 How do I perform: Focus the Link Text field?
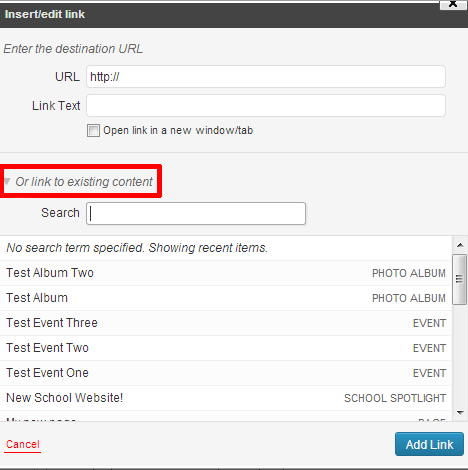click(x=266, y=106)
